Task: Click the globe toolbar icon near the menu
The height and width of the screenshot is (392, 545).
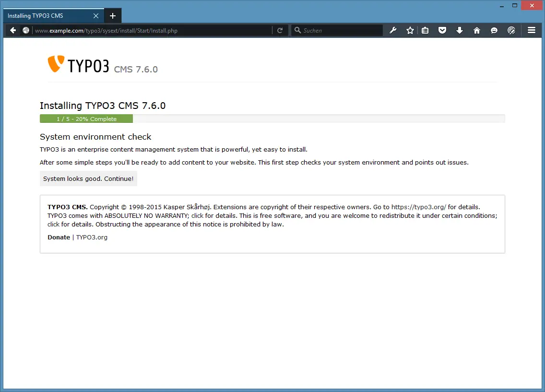Action: coord(511,31)
